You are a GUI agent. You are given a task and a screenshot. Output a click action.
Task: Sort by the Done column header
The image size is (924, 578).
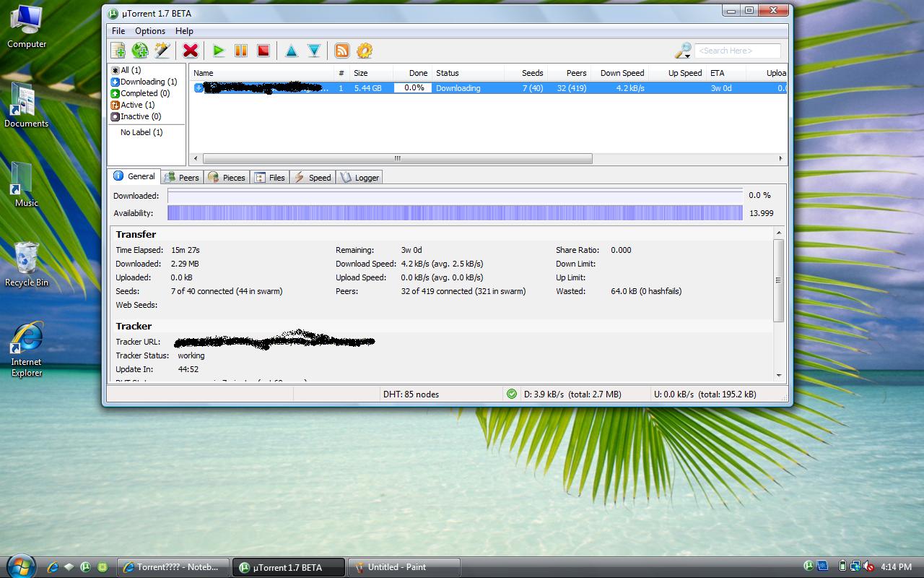coord(412,73)
